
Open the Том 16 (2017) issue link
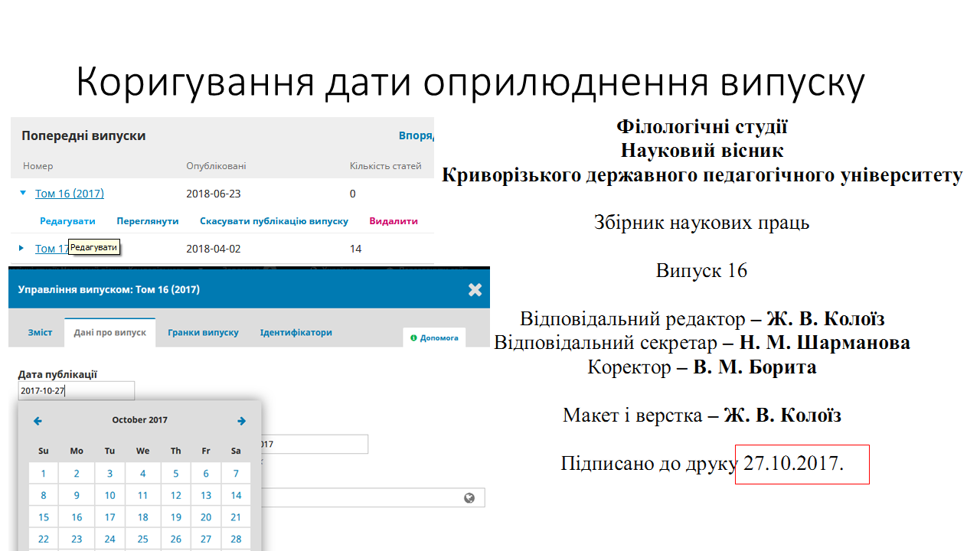click(70, 194)
